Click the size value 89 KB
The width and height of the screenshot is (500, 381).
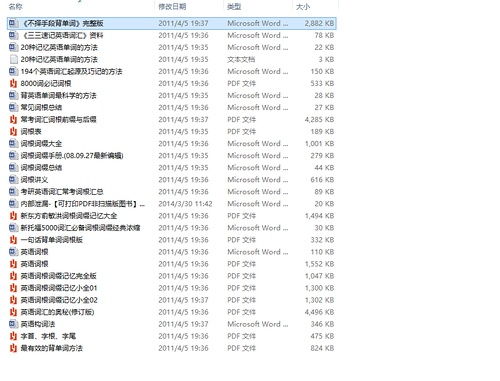(324, 192)
